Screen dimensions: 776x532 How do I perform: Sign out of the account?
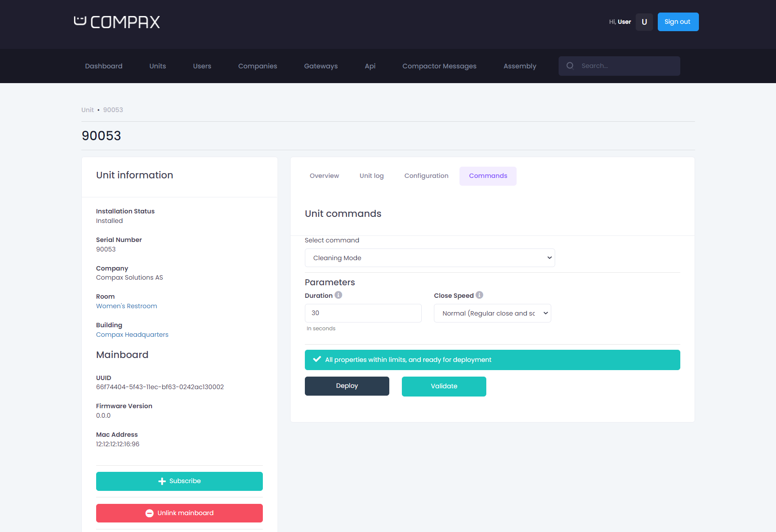click(x=678, y=22)
